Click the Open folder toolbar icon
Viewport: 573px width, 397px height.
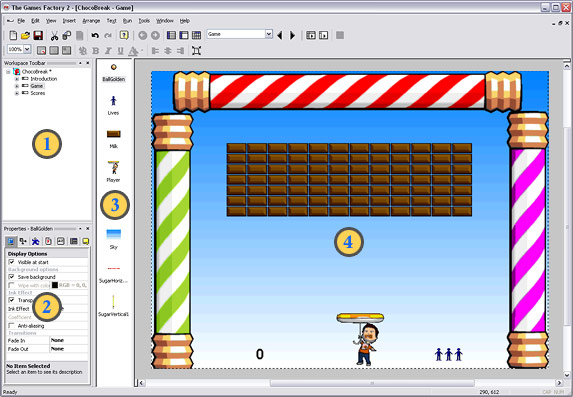pyautogui.click(x=25, y=35)
